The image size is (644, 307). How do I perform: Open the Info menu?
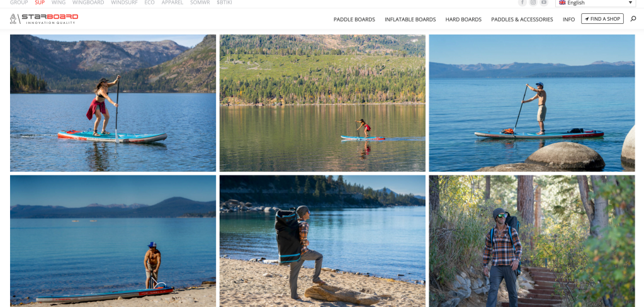[568, 20]
